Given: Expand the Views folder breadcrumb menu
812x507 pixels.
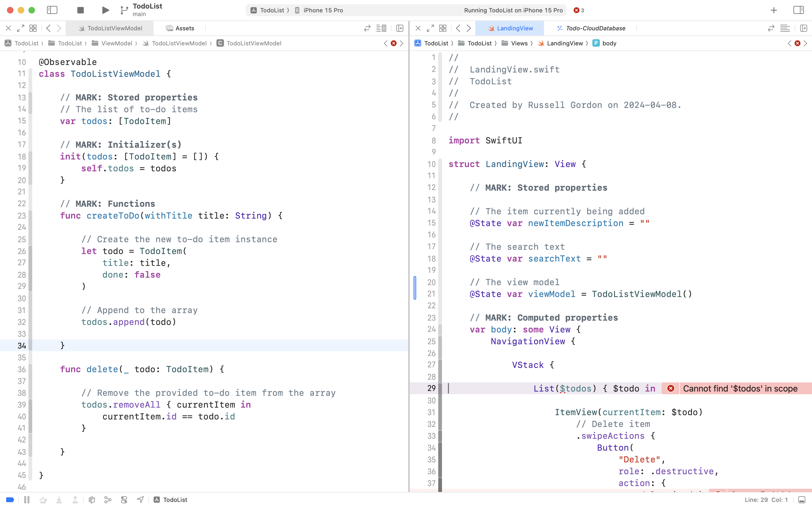Looking at the screenshot, I should (x=519, y=43).
